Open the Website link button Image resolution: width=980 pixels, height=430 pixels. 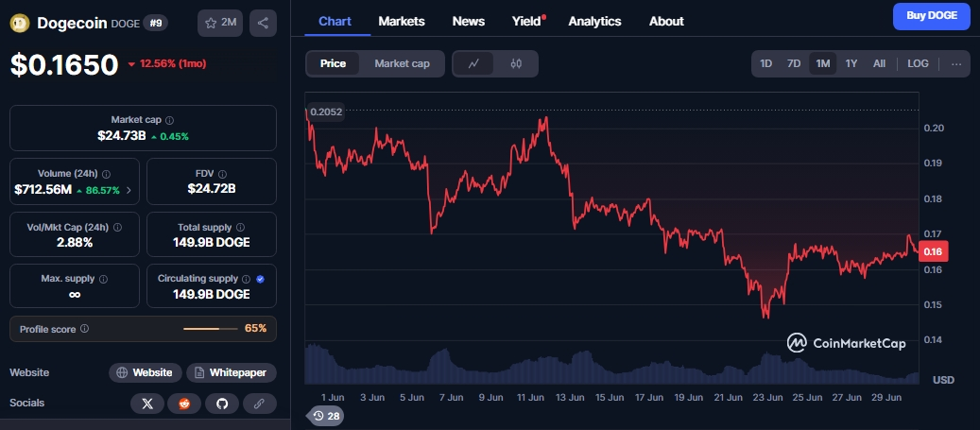(146, 373)
